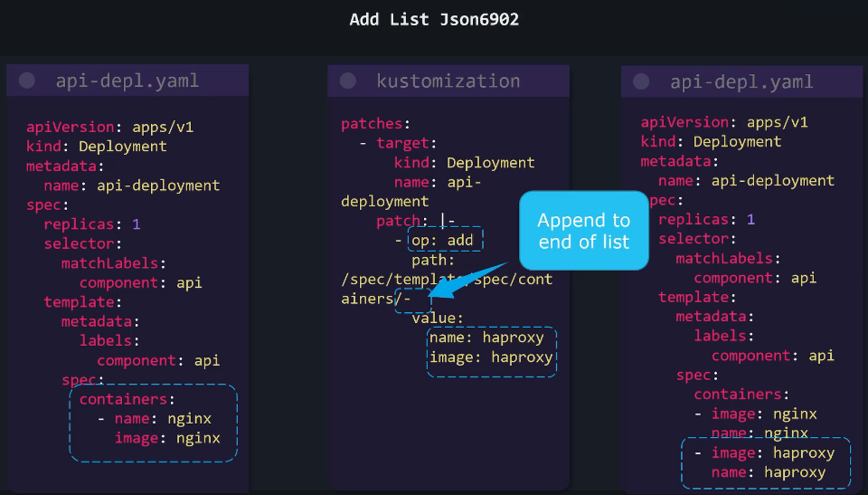Viewport: 868px width, 495px height.
Task: Click 'template:' line in left panel
Action: point(82,302)
